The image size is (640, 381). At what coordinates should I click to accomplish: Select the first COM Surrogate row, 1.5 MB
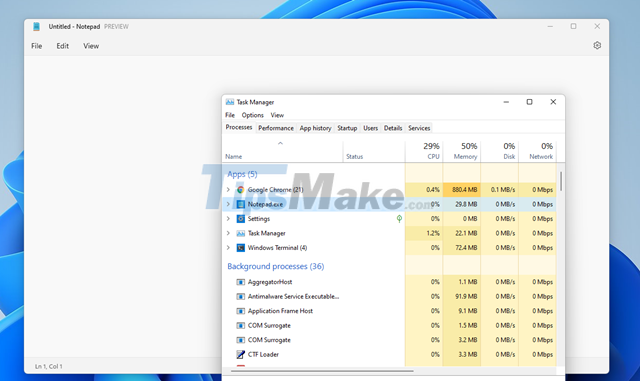pos(389,325)
